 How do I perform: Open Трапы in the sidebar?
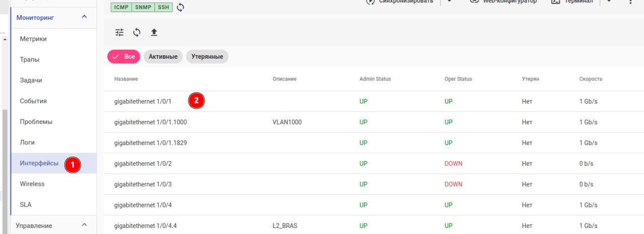click(53, 60)
